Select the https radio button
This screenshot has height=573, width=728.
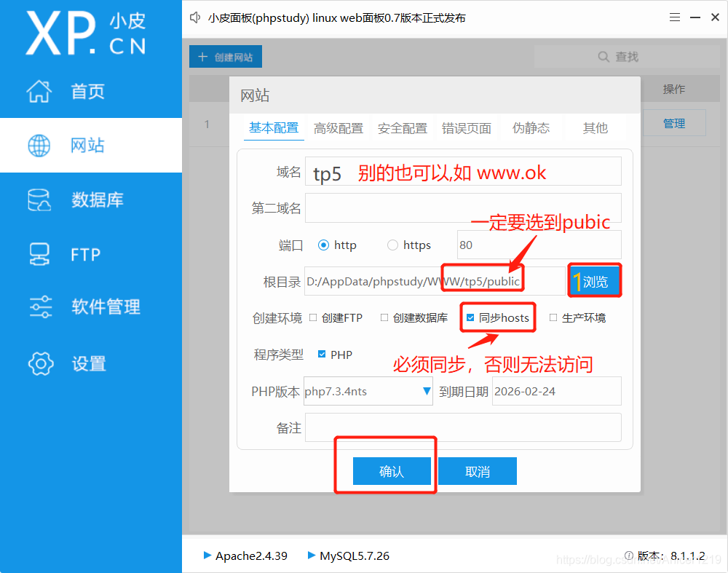[392, 245]
